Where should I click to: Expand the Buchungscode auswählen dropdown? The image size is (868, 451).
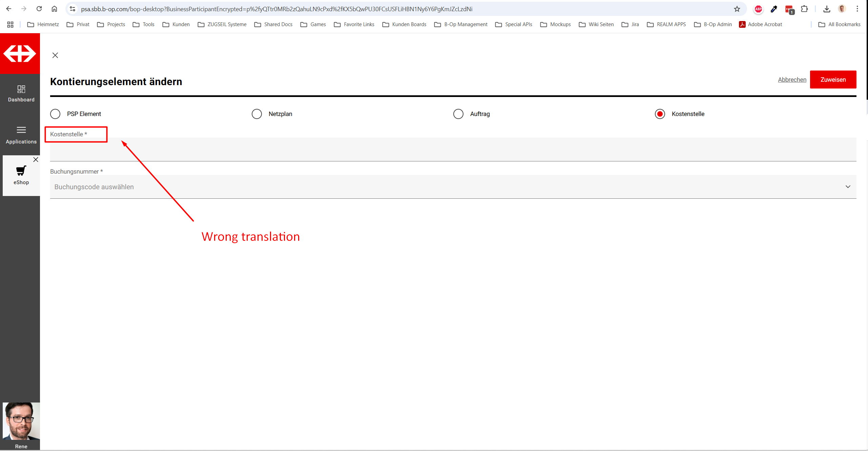(x=848, y=187)
